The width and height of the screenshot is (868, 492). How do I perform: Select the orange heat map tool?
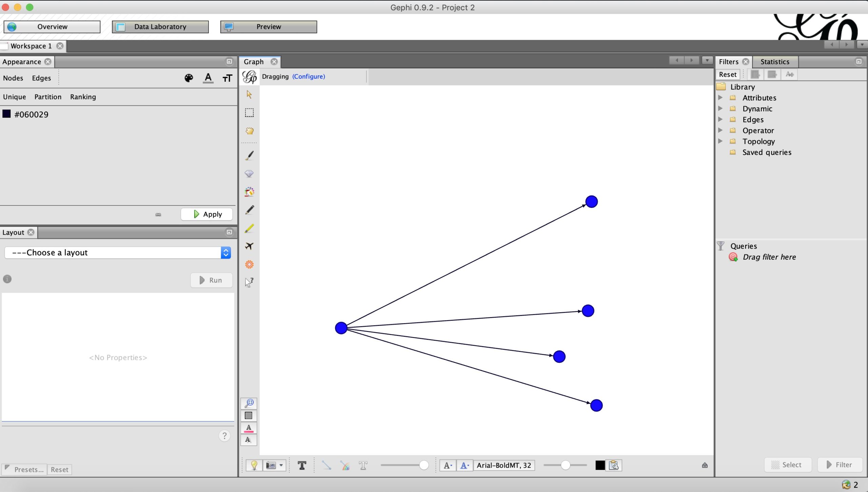[249, 264]
